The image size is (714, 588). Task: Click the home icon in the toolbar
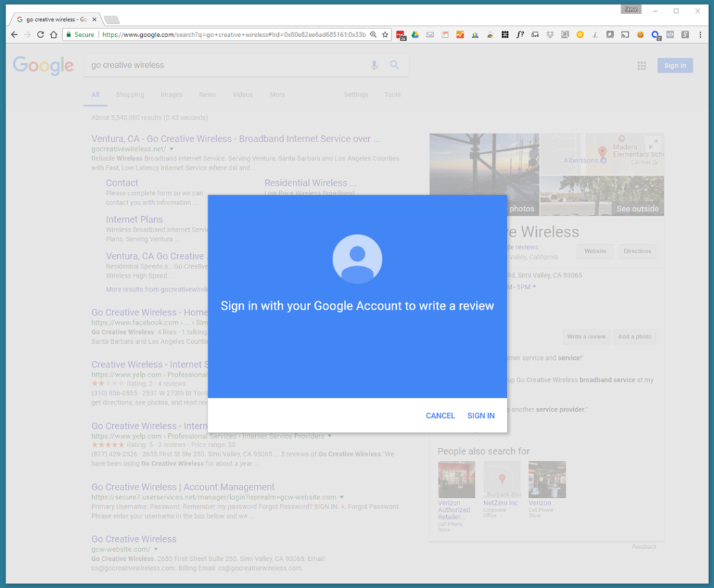54,33
